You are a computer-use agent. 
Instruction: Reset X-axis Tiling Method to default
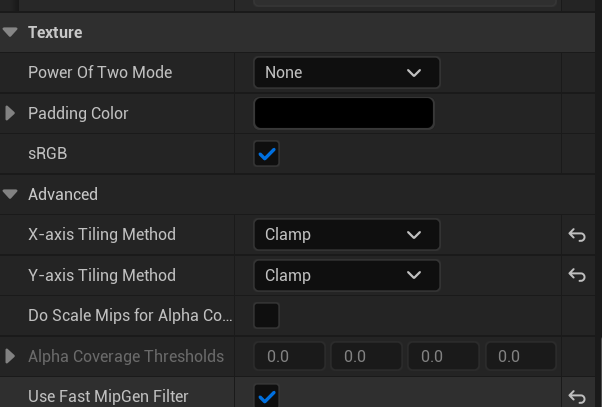coord(577,235)
